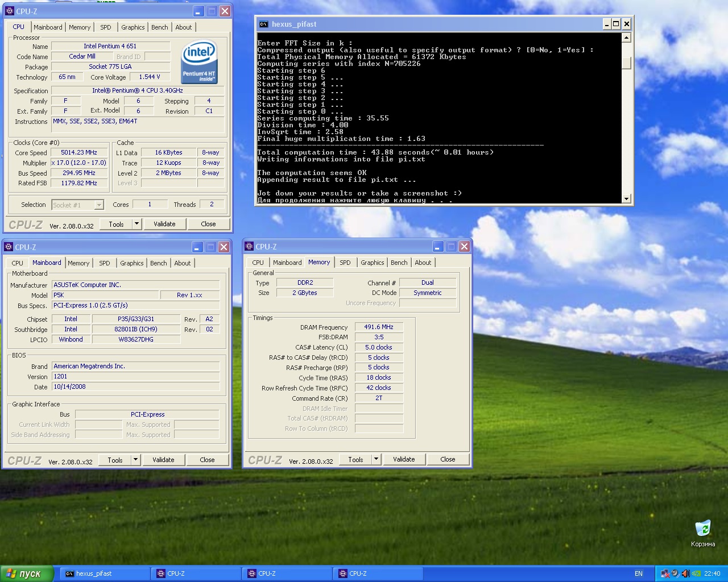728x582 pixels.
Task: Expand Tools dropdown arrow in processor window
Action: (136, 224)
